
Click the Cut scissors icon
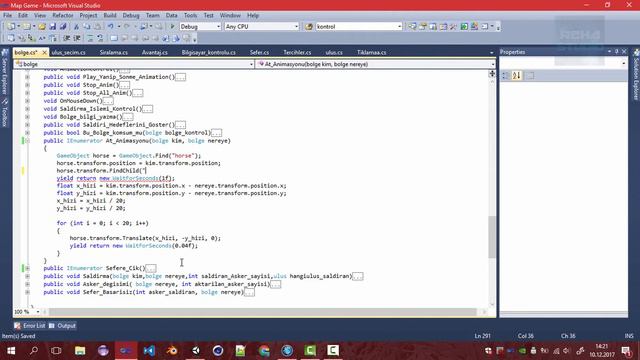pyautogui.click(x=76, y=27)
